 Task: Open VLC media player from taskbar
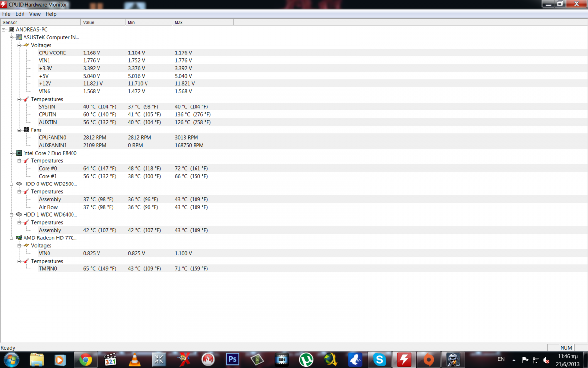click(x=134, y=360)
